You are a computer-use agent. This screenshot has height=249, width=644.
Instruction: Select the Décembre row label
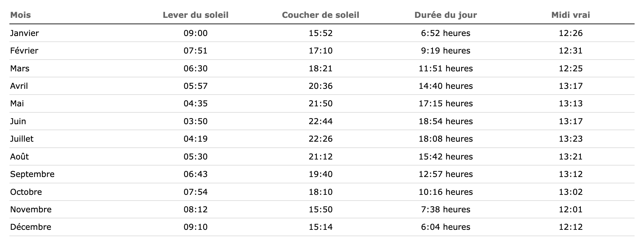[x=31, y=227]
